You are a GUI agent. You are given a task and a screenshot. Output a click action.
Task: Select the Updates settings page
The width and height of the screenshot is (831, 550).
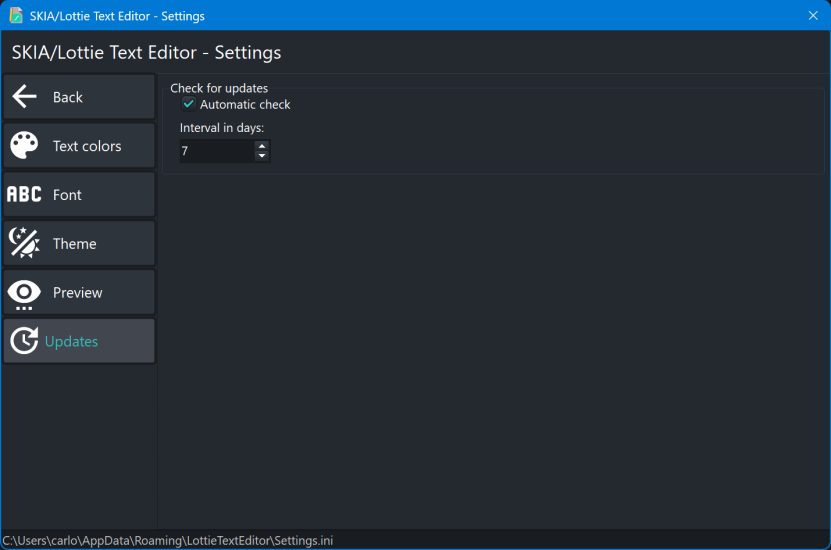click(x=79, y=341)
